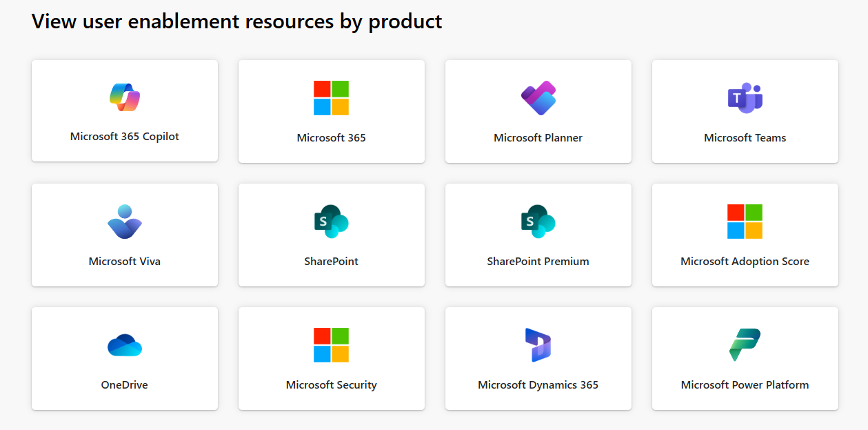
Task: Click the Microsoft Planner logo icon
Action: pos(538,98)
